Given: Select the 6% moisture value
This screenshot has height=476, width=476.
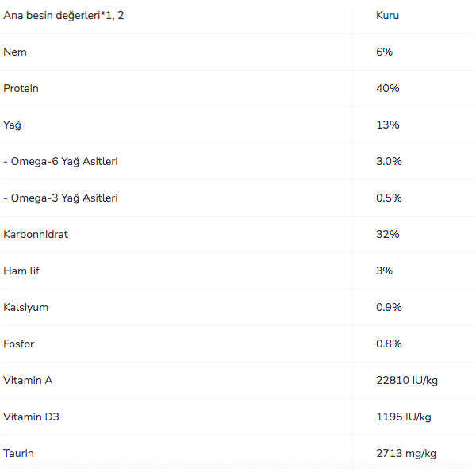Looking at the screenshot, I should pos(384,52).
